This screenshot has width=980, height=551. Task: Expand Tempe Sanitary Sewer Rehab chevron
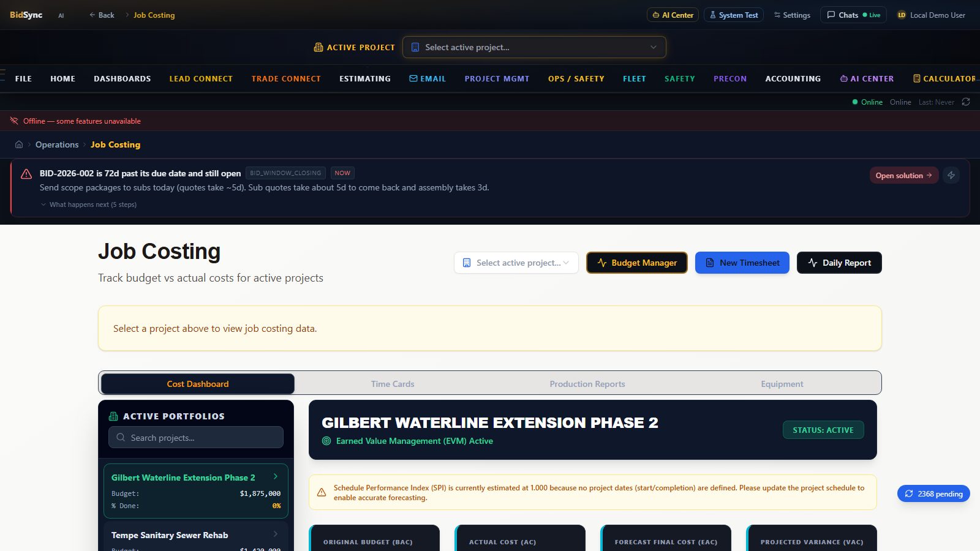point(276,534)
